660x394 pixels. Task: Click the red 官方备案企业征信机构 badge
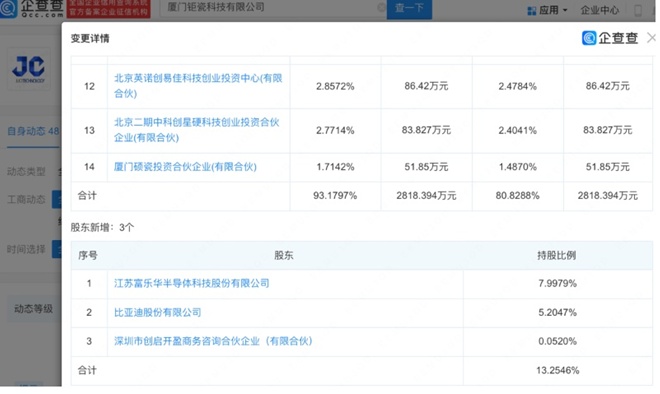tap(109, 9)
